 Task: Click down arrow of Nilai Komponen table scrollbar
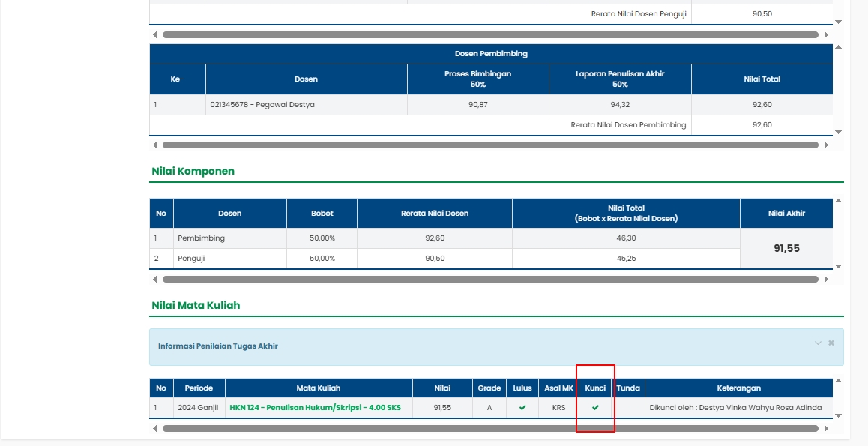(838, 266)
